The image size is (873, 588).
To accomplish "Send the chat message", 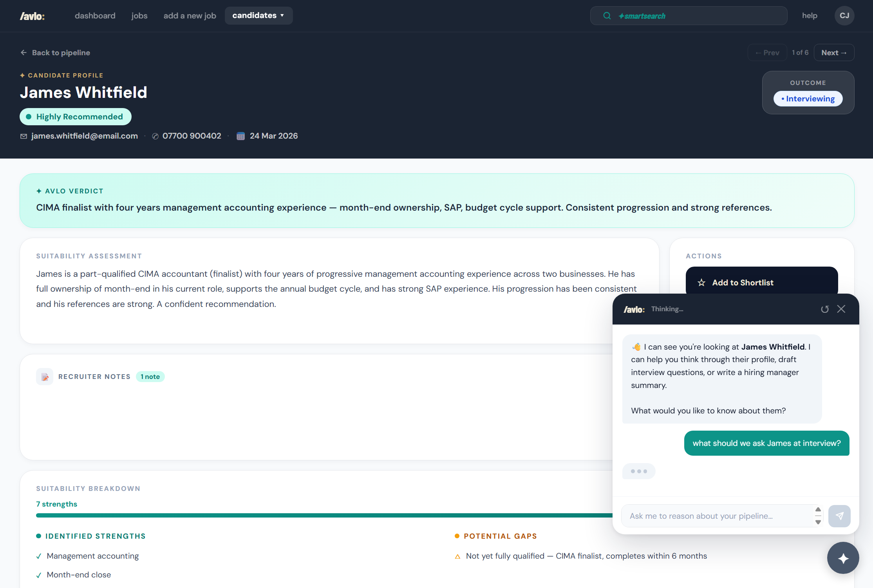I will 839,516.
